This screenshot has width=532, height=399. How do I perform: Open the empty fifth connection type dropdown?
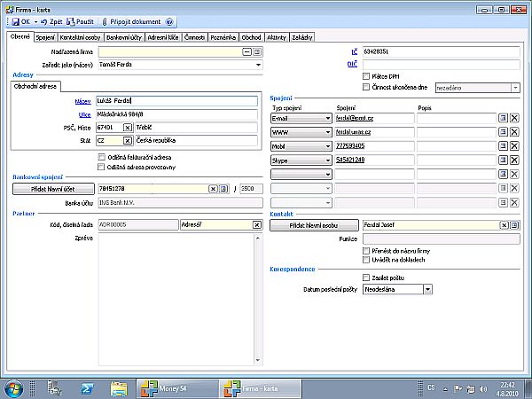click(x=328, y=175)
